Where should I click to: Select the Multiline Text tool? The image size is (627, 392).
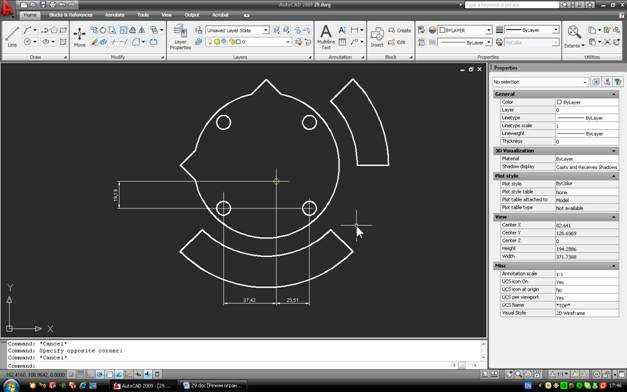(x=326, y=37)
